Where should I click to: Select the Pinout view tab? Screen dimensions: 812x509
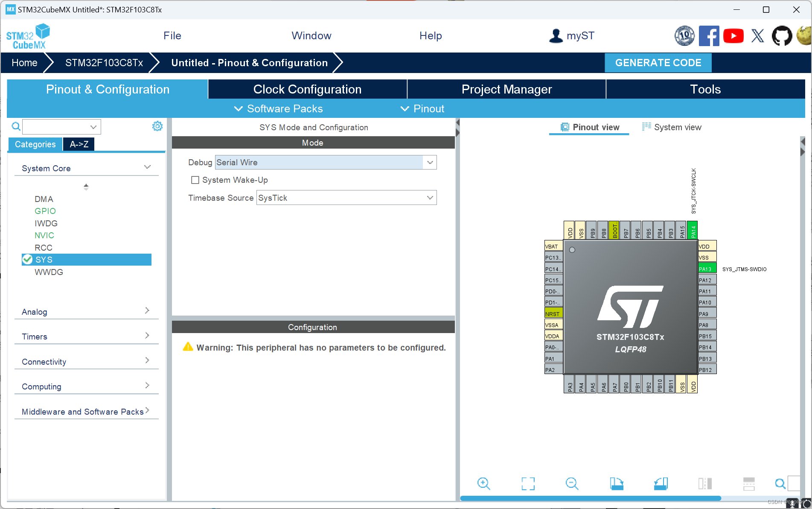[x=589, y=127]
